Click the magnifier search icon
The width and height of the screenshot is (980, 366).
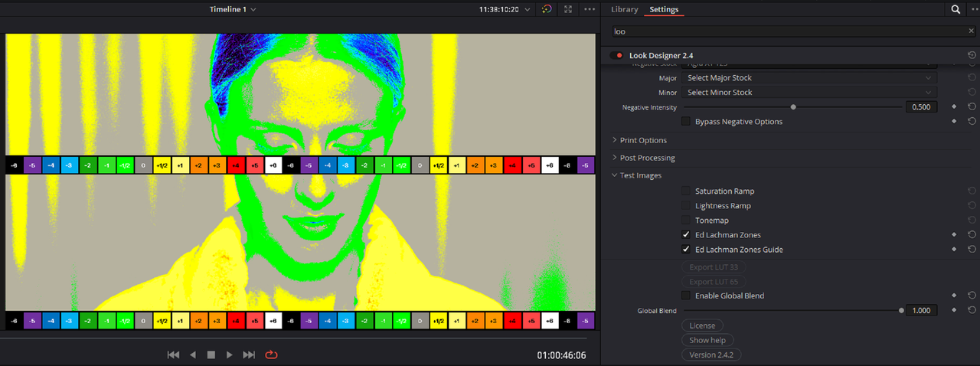[955, 9]
